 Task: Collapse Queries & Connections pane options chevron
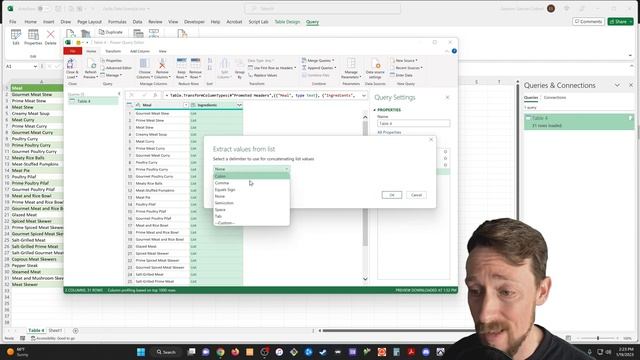coord(617,85)
